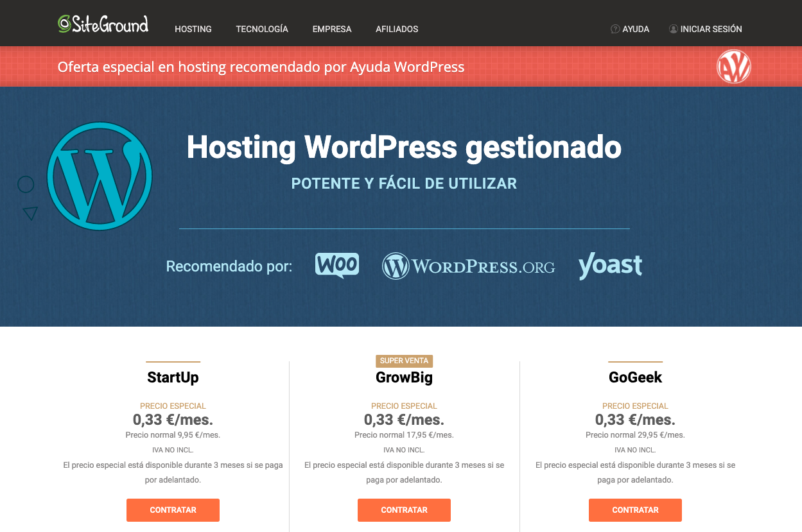The image size is (802, 532).
Task: Click the large WordPress logo
Action: pos(100,176)
